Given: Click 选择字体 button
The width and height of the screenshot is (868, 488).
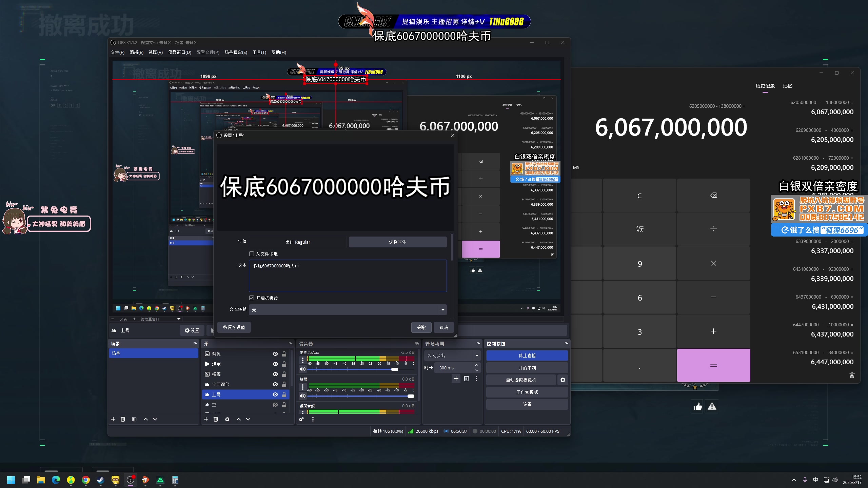Looking at the screenshot, I should 398,242.
